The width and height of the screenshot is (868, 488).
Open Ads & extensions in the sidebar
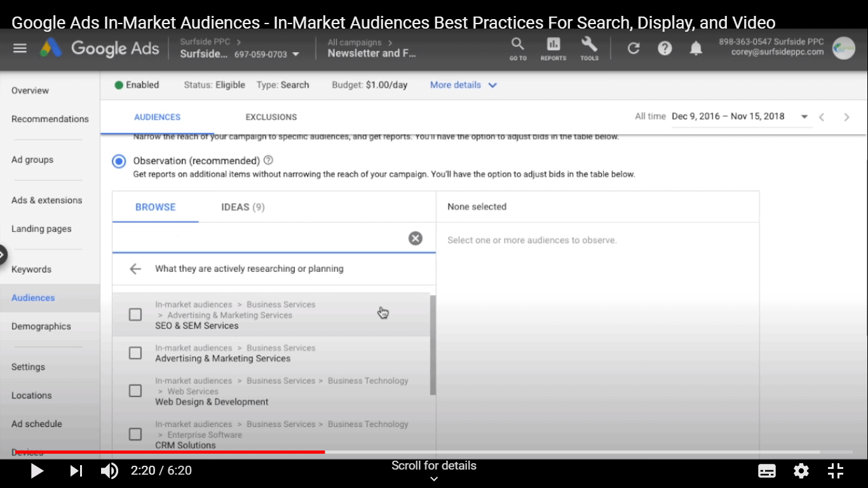(47, 200)
